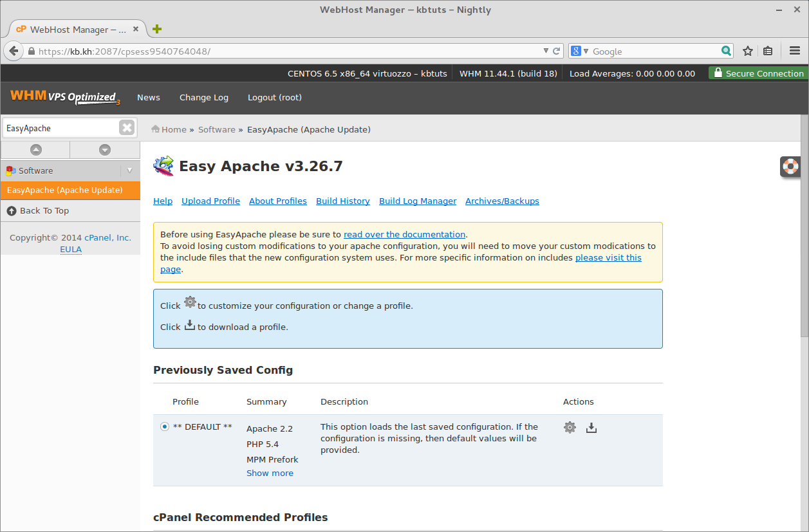The height and width of the screenshot is (532, 809).
Task: Open the Help link
Action: (163, 201)
